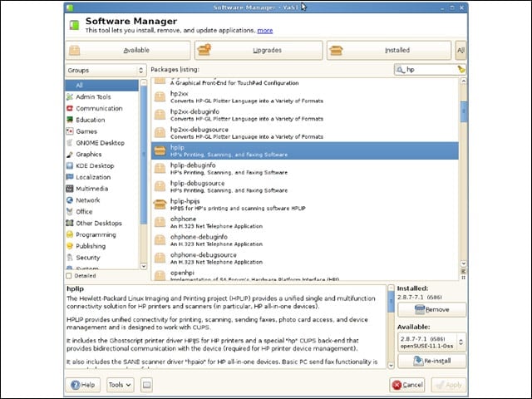Click the Cancel button
532x399 pixels.
tap(407, 385)
